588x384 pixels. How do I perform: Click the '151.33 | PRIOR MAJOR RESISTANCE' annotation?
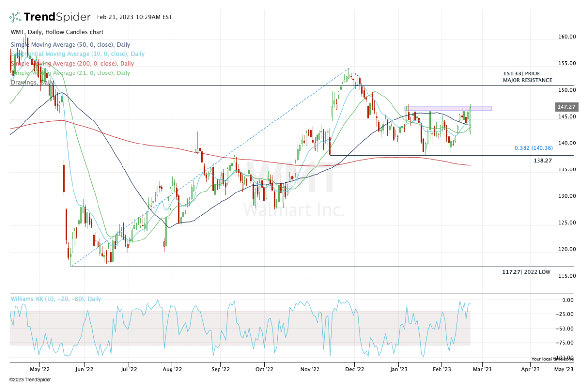(x=527, y=77)
